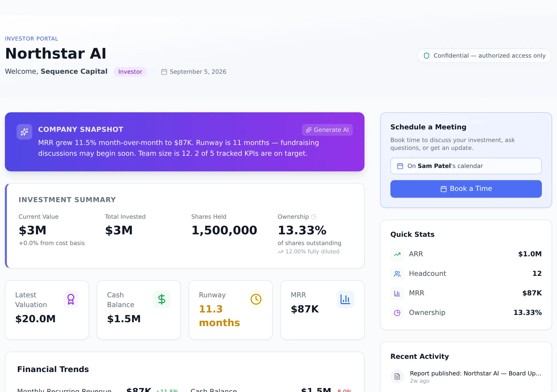Click the Runway 11.3 months value
Screen dimensions: 557x392
pos(219,316)
